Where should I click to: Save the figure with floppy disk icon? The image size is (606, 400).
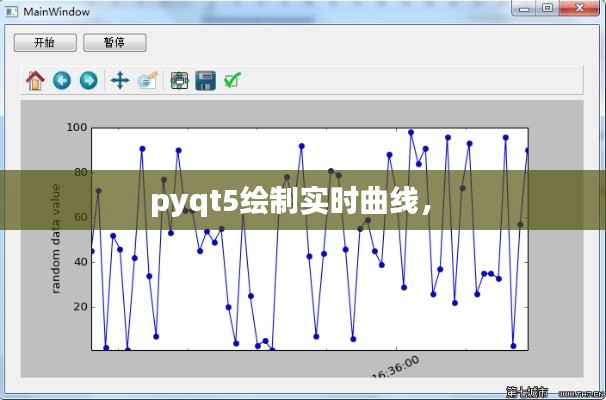(x=206, y=80)
